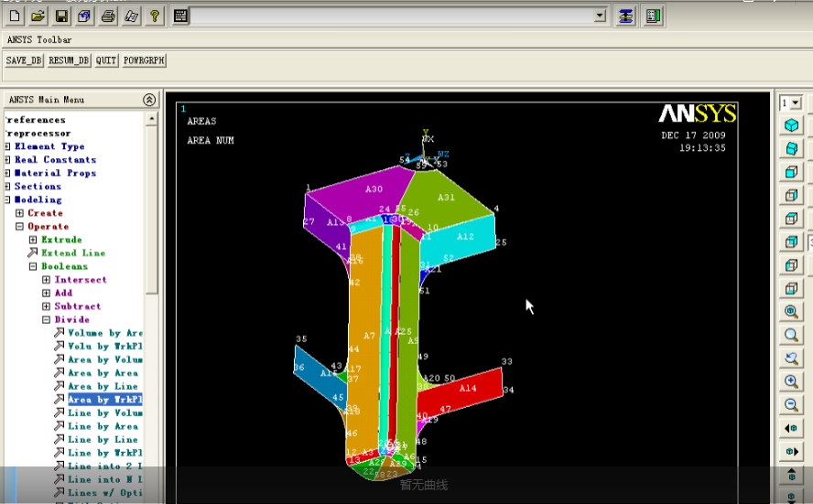Viewport: 813px width, 504px height.
Task: Click the RESUM_DB button
Action: pos(69,60)
